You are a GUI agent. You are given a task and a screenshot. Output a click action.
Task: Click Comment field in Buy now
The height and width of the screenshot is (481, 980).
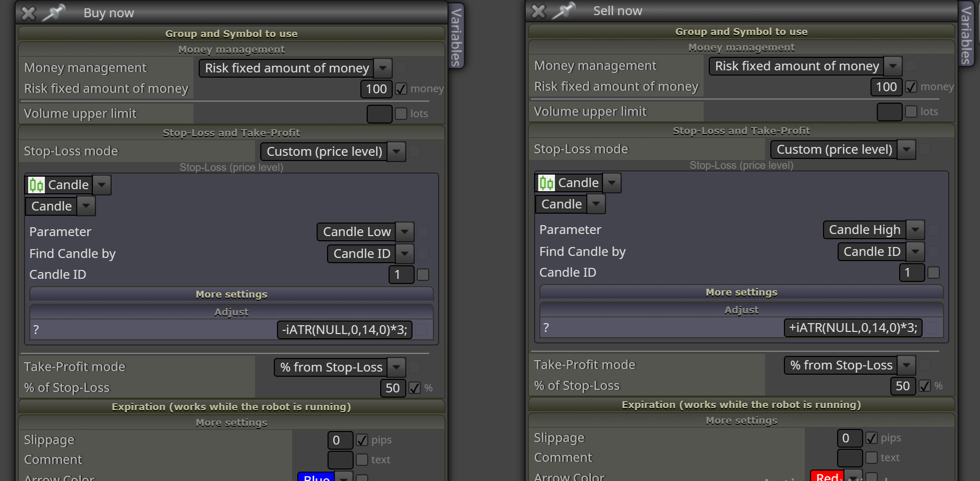coord(341,460)
